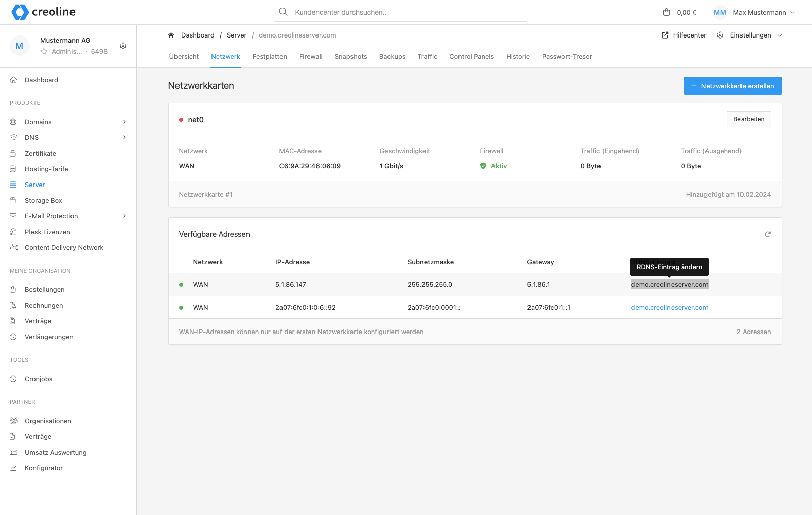
Task: Click the Cronjobs clock icon
Action: pos(13,379)
